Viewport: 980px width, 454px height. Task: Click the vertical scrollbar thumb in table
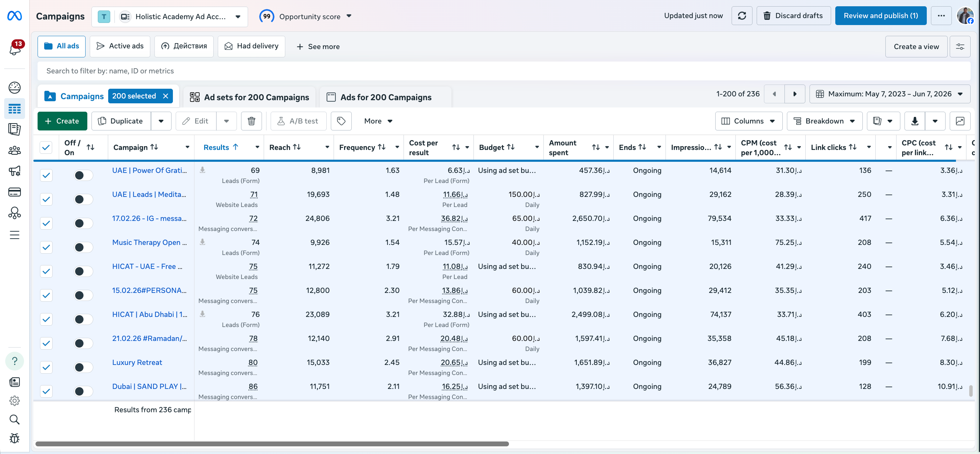pyautogui.click(x=971, y=390)
